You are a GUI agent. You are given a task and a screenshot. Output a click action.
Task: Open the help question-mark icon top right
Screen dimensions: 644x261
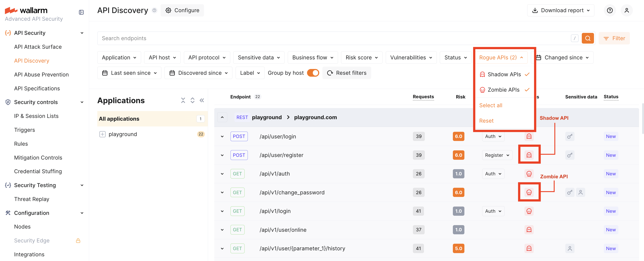point(610,10)
